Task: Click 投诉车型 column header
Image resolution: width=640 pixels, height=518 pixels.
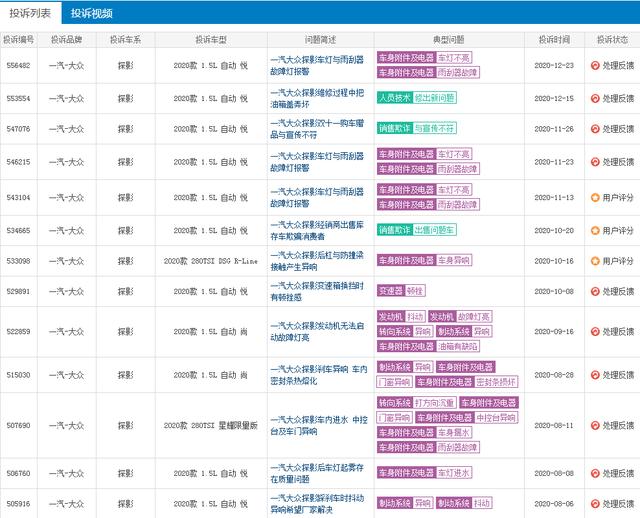Action: coord(211,40)
